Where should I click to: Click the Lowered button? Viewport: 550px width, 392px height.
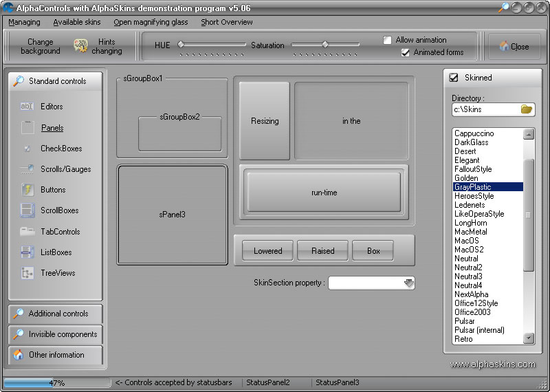[267, 250]
